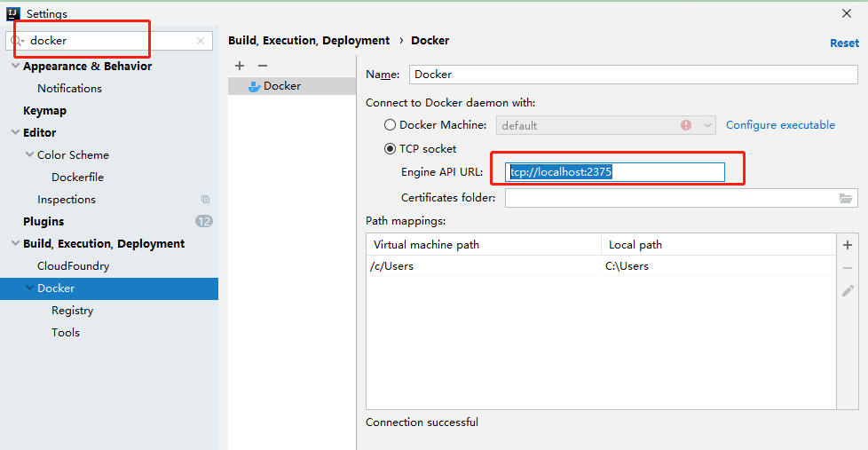Click the remove Docker configuration minus icon
This screenshot has width=868, height=450.
coord(262,66)
